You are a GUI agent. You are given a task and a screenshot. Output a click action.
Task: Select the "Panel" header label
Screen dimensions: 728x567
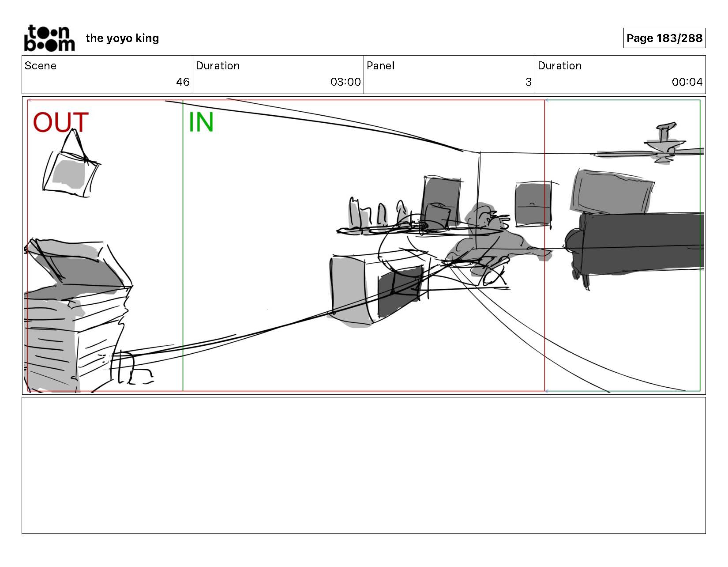[380, 66]
